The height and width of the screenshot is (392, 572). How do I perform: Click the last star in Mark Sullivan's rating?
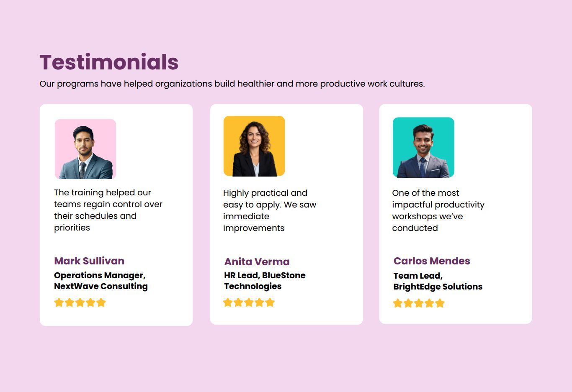[101, 302]
